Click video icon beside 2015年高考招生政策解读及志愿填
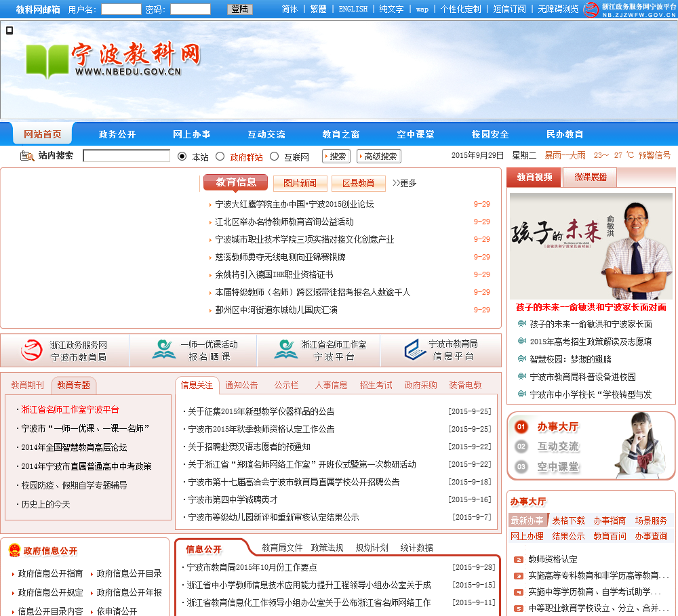 coord(522,341)
